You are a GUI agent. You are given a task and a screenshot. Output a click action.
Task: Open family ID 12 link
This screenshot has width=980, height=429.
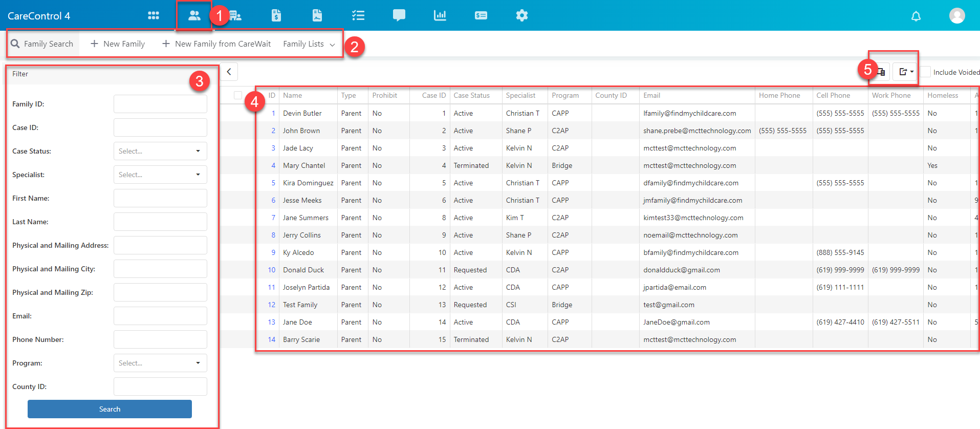pyautogui.click(x=272, y=305)
